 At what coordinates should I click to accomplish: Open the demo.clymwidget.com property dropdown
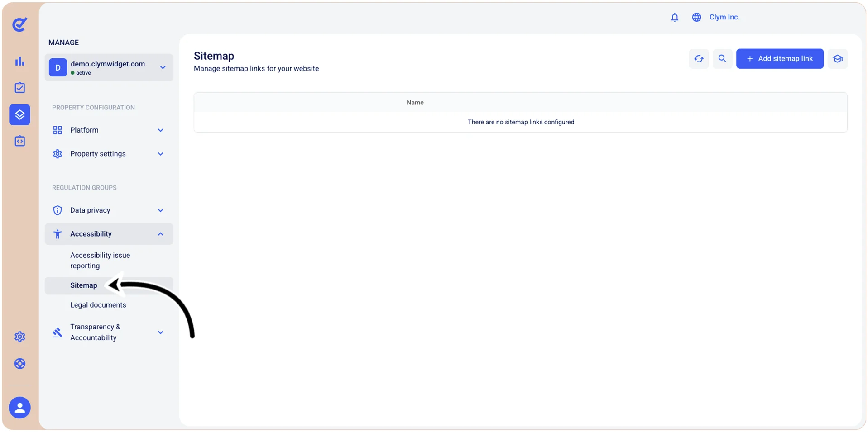click(109, 67)
